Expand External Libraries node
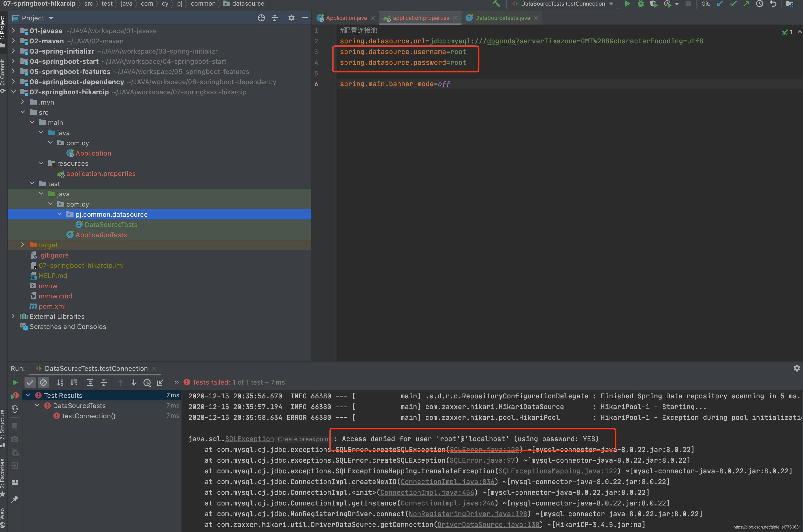 pyautogui.click(x=13, y=316)
